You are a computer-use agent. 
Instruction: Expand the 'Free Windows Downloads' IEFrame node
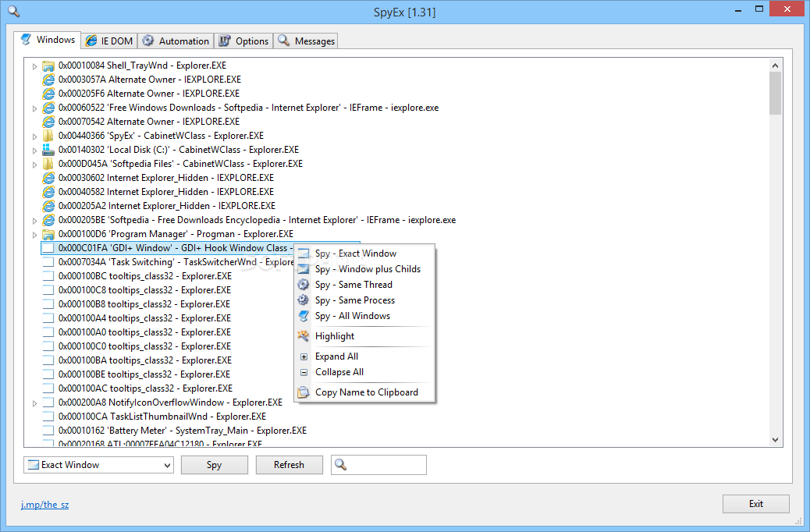coord(34,108)
